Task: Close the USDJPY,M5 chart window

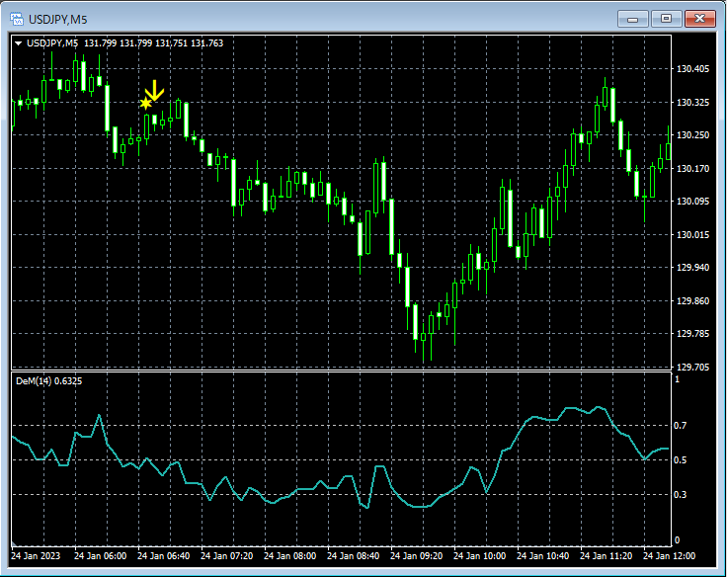Action: tap(700, 18)
